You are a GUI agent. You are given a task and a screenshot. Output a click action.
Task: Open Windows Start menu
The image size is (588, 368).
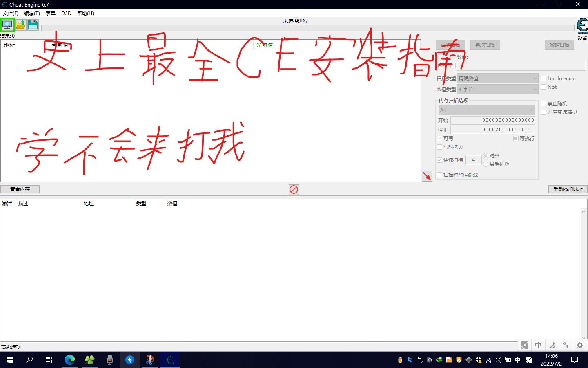pos(10,360)
